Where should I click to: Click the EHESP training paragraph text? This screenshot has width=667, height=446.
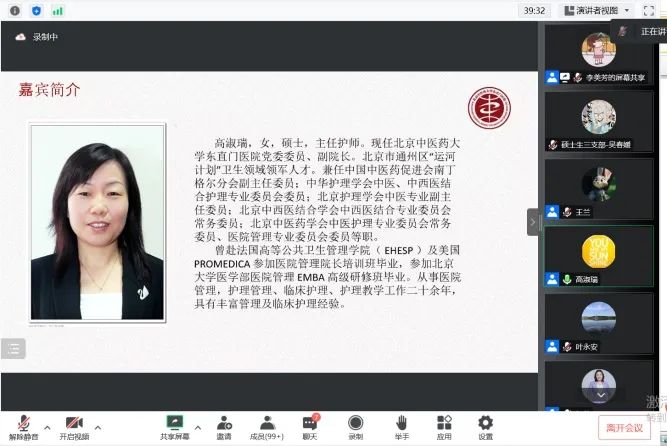pyautogui.click(x=328, y=277)
